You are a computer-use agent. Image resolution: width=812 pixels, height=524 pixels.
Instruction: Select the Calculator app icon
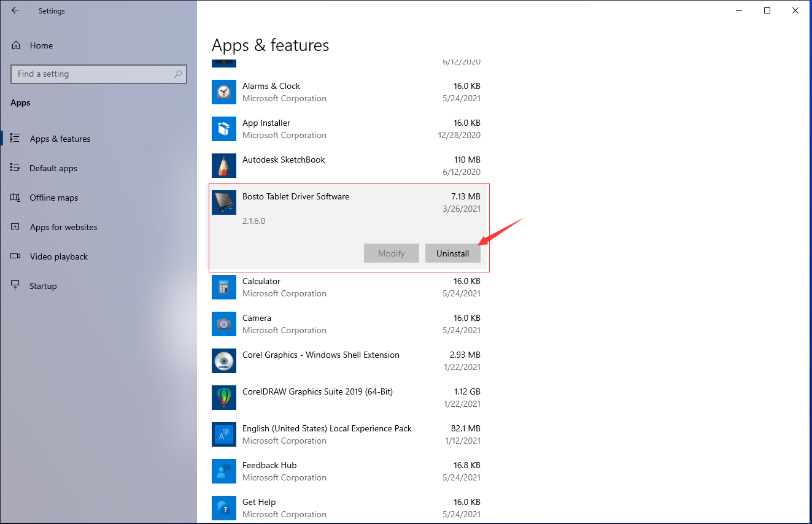click(x=224, y=287)
